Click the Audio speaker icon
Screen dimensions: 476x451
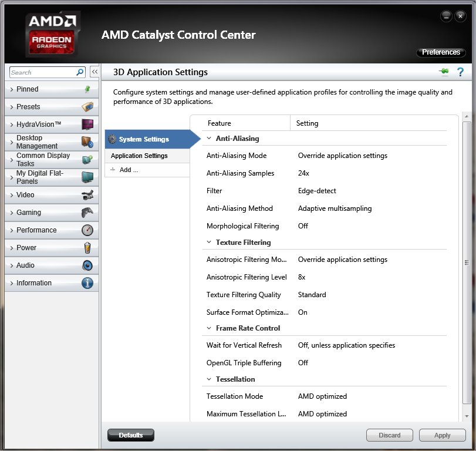87,265
